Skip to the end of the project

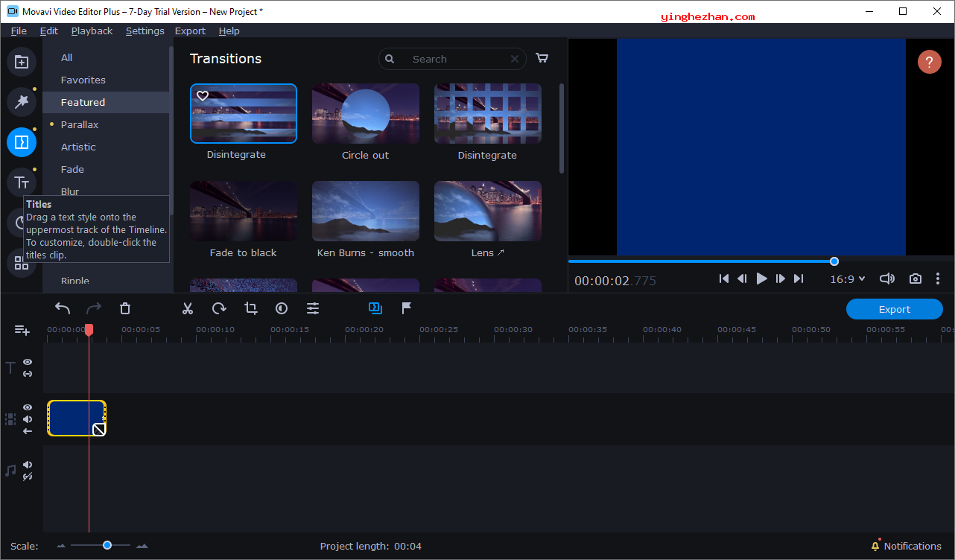click(x=799, y=279)
